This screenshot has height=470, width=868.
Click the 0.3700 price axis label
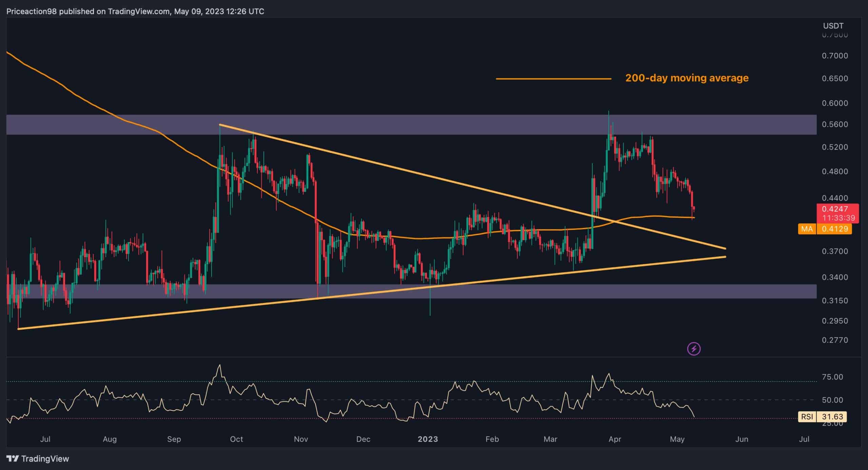tap(834, 251)
